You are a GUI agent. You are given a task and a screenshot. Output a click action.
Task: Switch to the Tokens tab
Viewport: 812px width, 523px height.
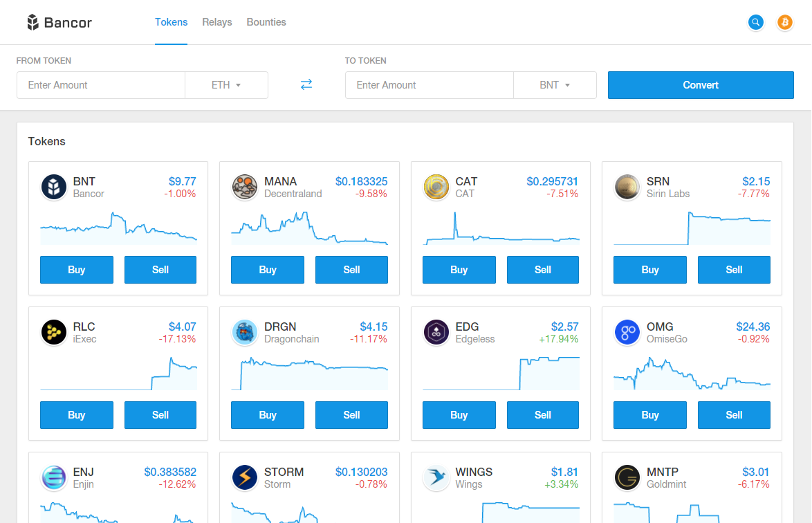pos(171,22)
